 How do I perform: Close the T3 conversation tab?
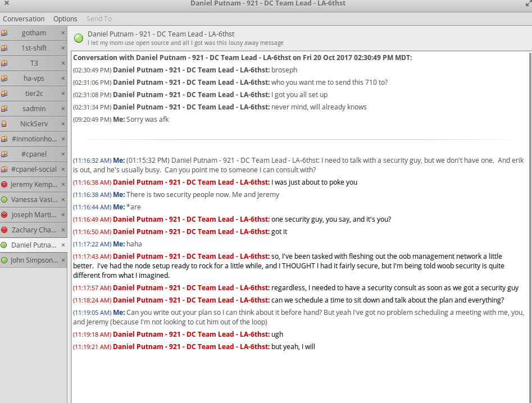[x=63, y=63]
